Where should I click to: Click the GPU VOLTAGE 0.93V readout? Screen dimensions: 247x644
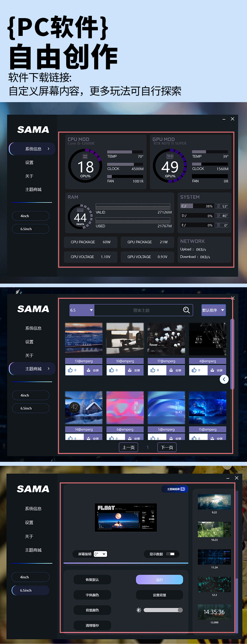[x=148, y=257]
